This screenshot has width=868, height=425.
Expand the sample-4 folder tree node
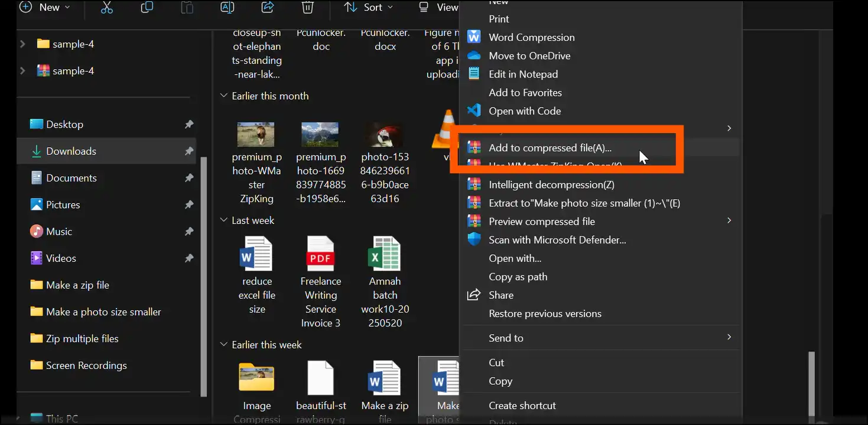(x=23, y=44)
